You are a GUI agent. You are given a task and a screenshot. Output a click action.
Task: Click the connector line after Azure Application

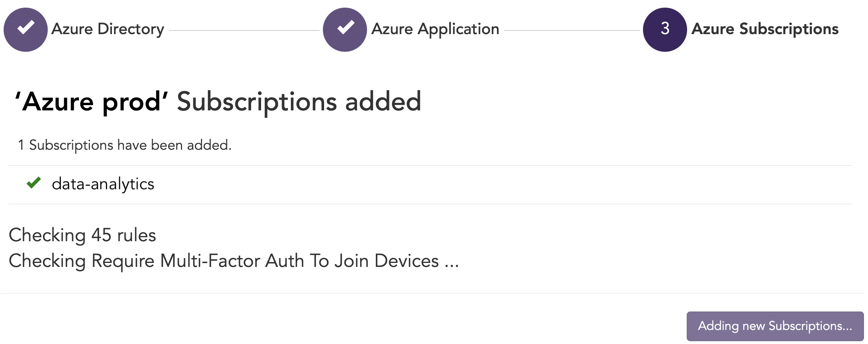point(572,30)
